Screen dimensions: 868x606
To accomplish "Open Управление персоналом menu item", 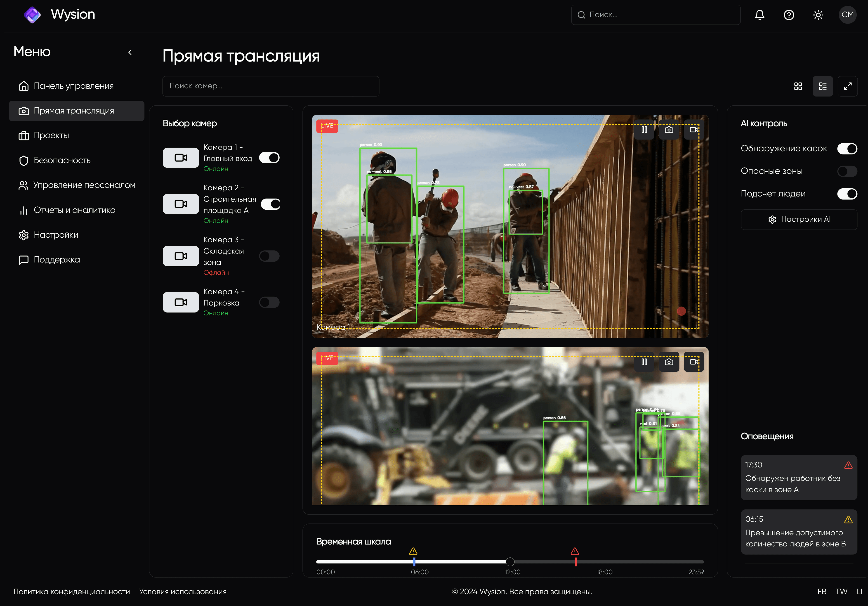I will click(77, 185).
